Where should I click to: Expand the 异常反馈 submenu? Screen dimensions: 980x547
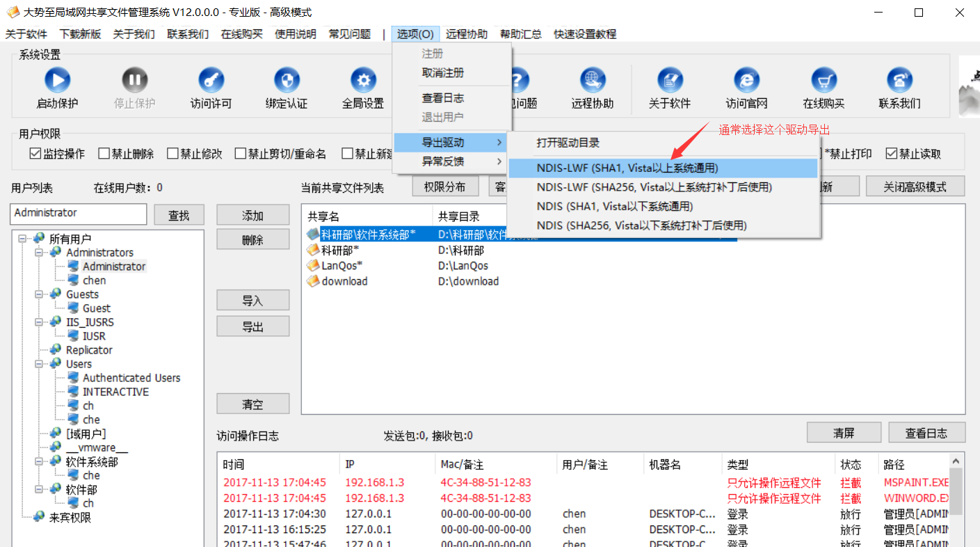click(451, 161)
